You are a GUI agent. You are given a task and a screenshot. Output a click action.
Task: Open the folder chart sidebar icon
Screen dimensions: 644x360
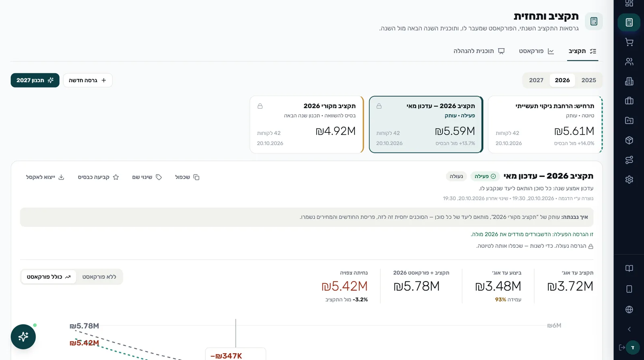click(629, 120)
